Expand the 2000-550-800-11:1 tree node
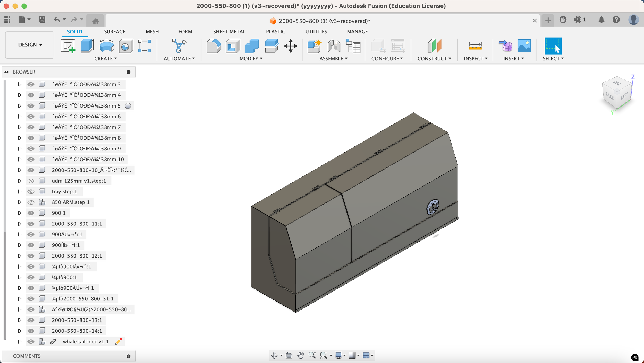Viewport: 644px width, 363px height. pyautogui.click(x=19, y=224)
